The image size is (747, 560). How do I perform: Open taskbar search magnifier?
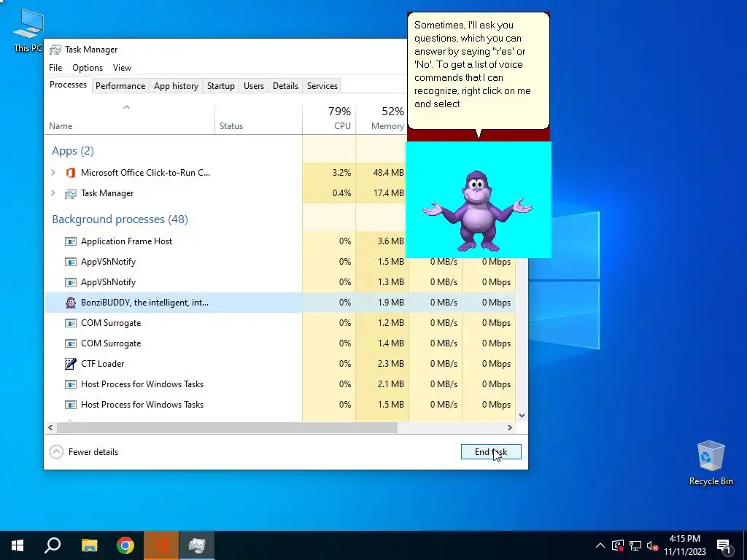point(53,545)
